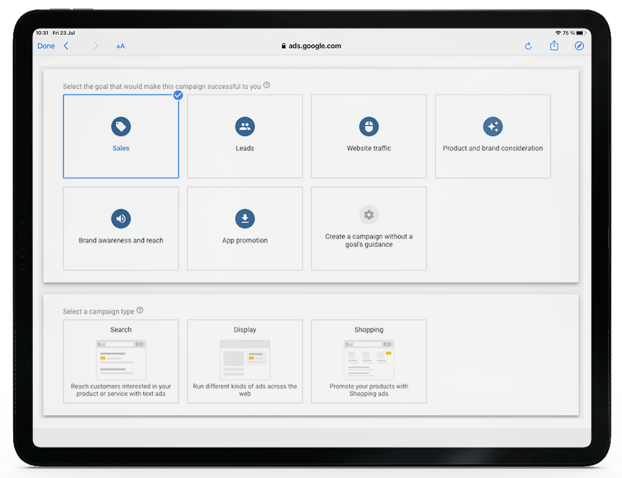Tap the ads.google.com address bar
The image size is (622, 478).
click(311, 46)
